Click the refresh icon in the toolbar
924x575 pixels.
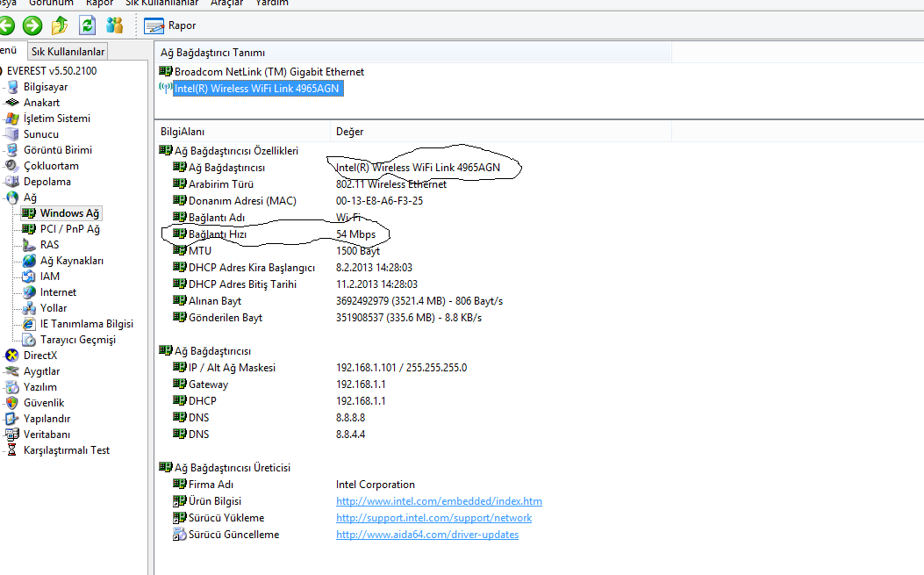click(87, 25)
